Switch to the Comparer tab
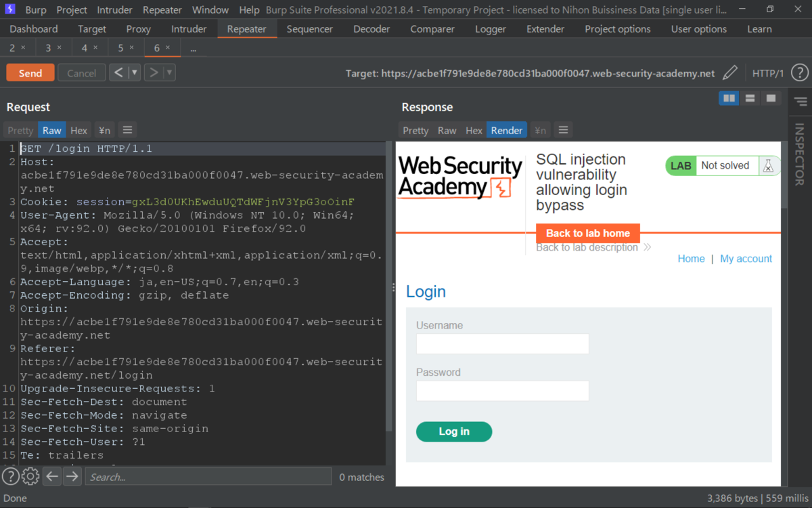The image size is (812, 508). coord(432,29)
